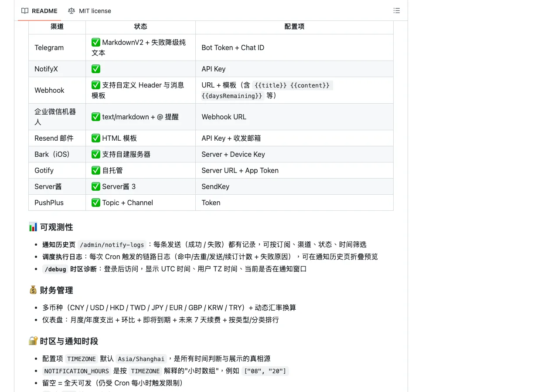The image size is (558, 392).
Task: Click the Server酱 channel cell
Action: pyautogui.click(x=57, y=186)
